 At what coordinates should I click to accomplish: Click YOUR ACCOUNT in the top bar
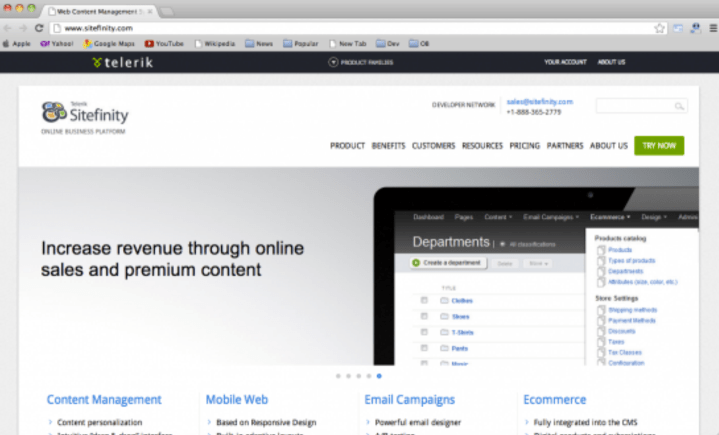tap(565, 62)
